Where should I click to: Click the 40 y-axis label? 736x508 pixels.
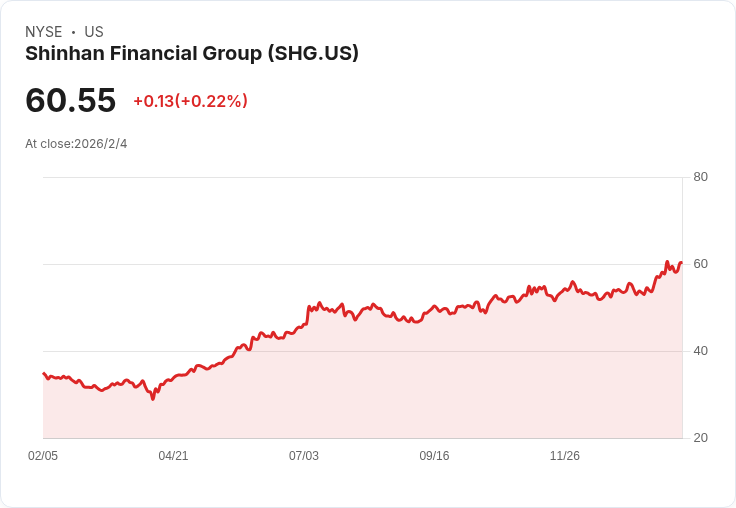700,351
